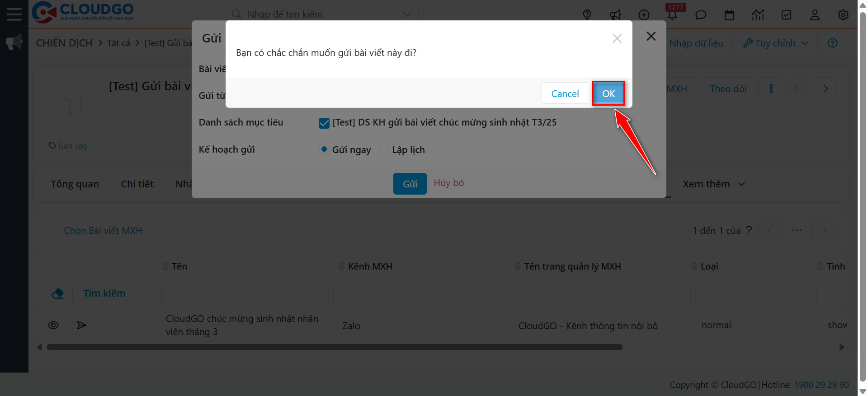Click the eraser clear-filter icon
Viewport: 868px width, 396px height.
click(x=57, y=294)
